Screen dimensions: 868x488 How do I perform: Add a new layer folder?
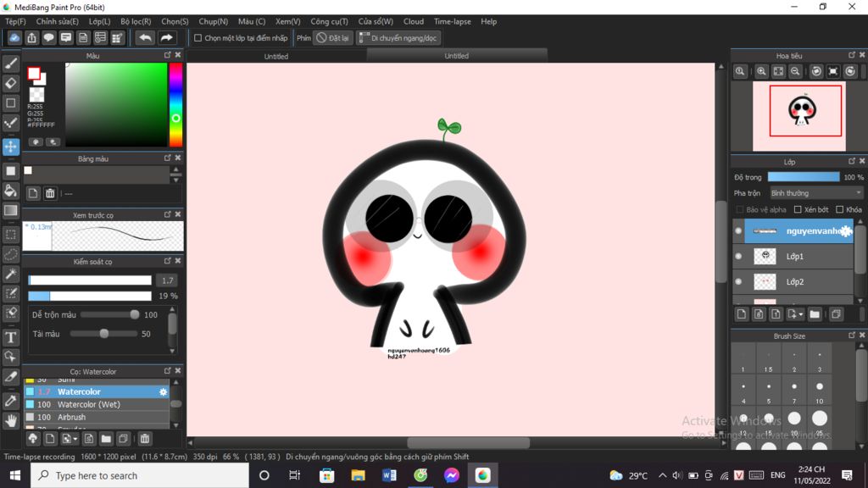[x=815, y=314]
